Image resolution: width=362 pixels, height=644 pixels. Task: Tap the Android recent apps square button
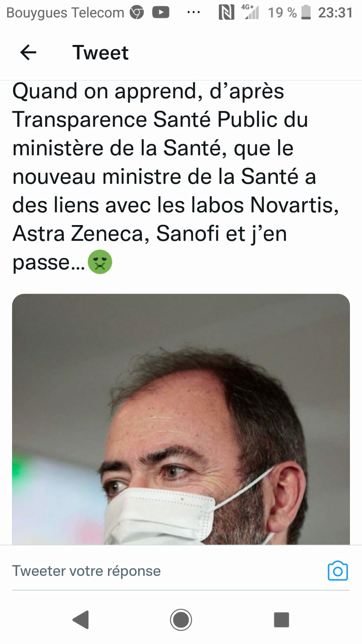281,620
